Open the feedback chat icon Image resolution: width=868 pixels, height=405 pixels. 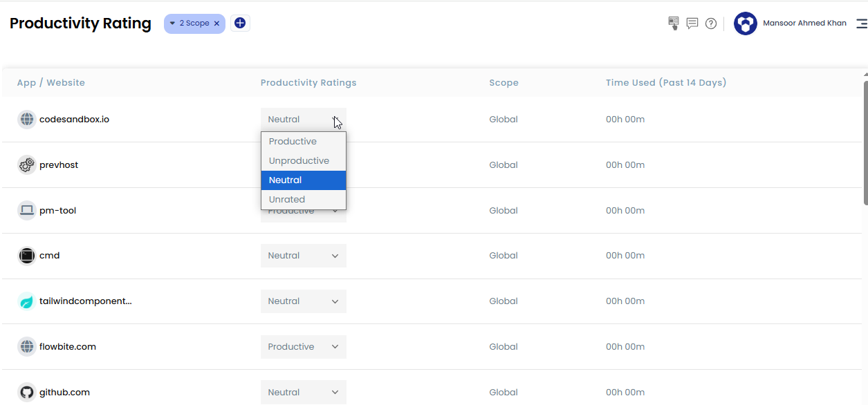tap(692, 23)
